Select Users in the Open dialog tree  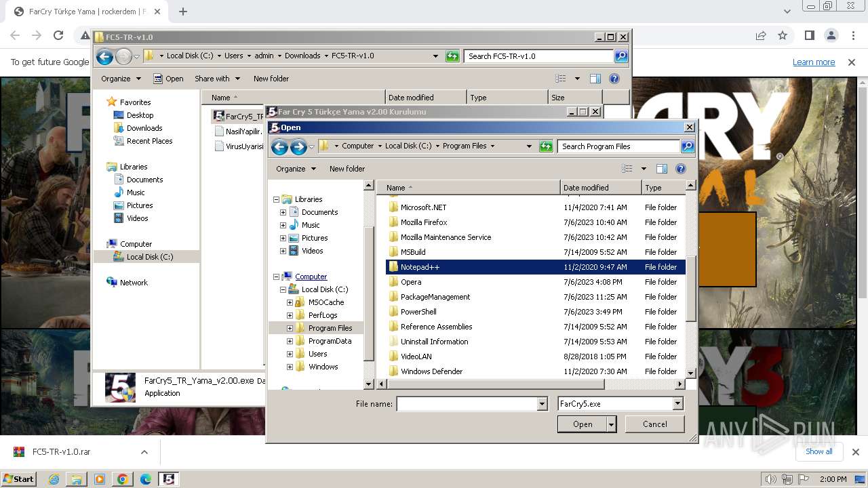coord(317,354)
